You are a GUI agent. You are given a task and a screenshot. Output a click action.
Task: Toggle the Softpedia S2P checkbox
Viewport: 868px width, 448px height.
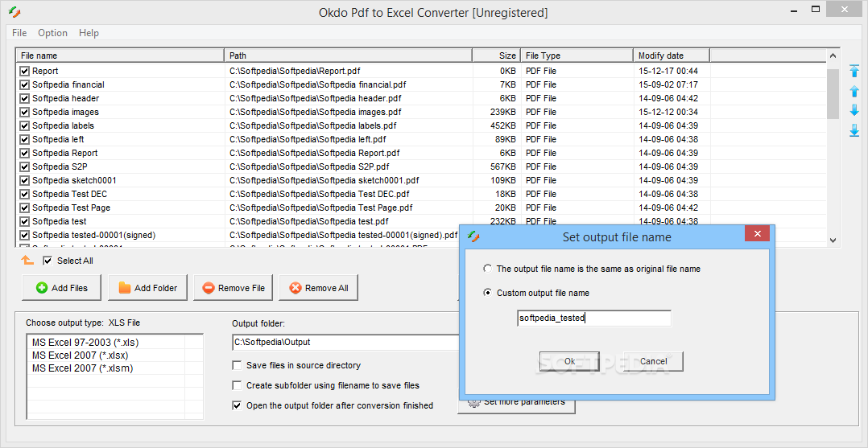coord(24,166)
